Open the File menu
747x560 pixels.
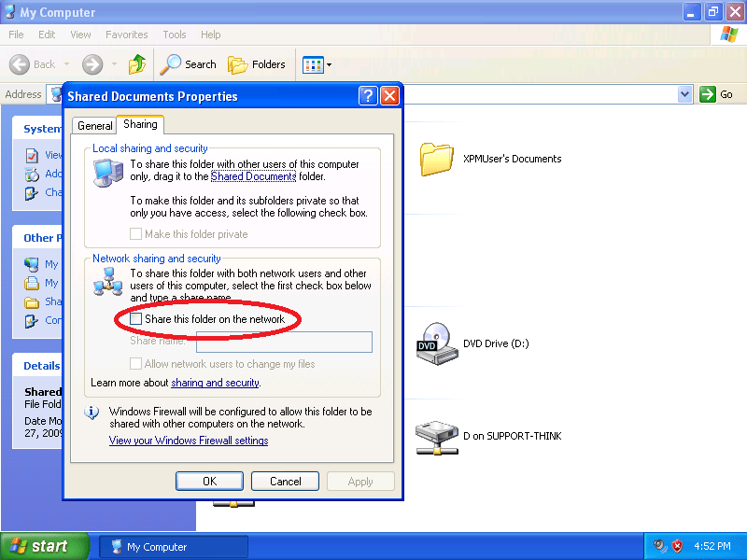point(16,35)
